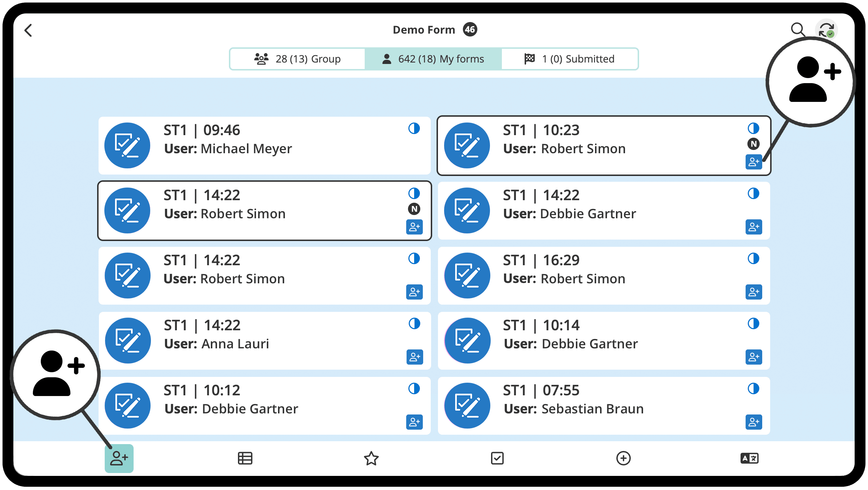The height and width of the screenshot is (490, 868).
Task: Toggle the half-filled status indicator on Anna Lauri's form
Action: click(415, 323)
